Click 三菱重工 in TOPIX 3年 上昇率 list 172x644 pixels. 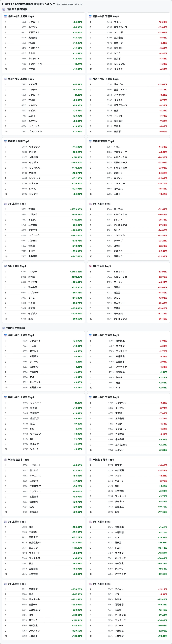pos(33,589)
